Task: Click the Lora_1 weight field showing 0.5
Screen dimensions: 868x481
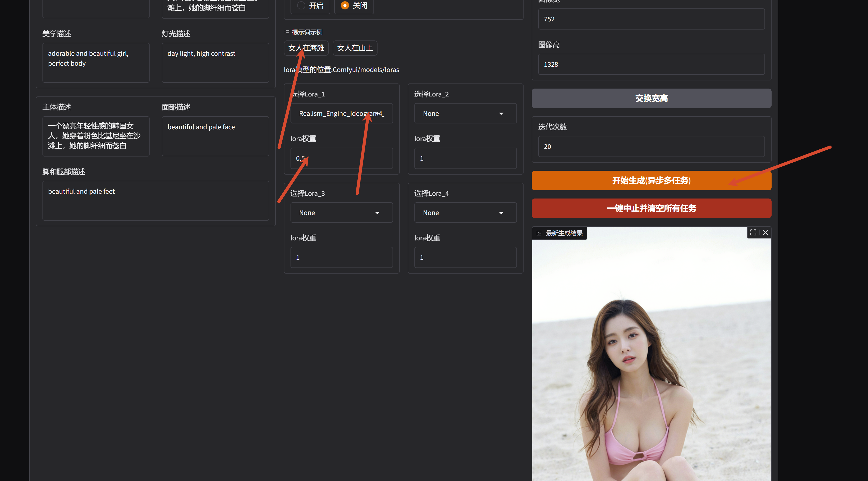Action: pos(341,158)
